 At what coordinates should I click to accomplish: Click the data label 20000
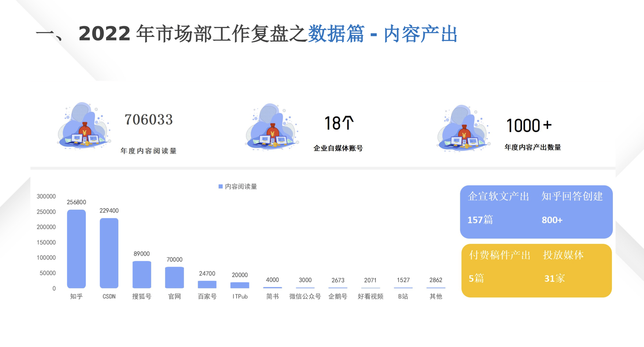click(240, 275)
